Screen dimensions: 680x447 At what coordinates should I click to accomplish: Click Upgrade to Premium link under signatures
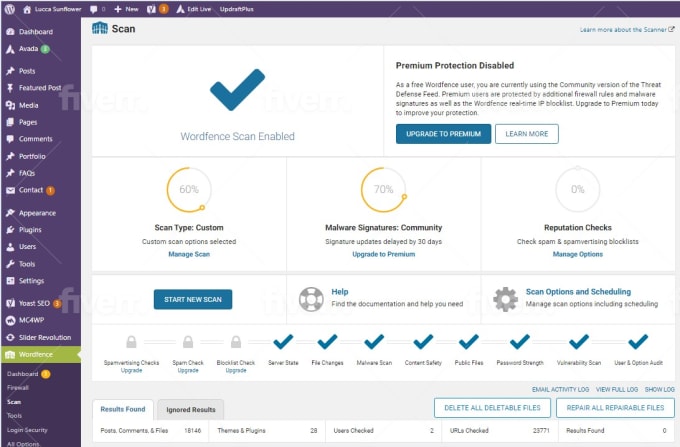click(383, 254)
